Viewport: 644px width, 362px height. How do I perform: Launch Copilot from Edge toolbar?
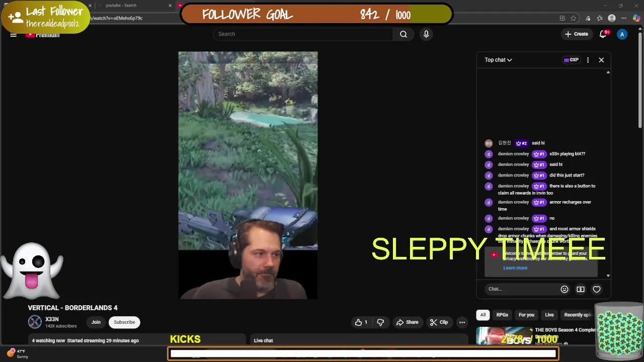pyautogui.click(x=636, y=18)
